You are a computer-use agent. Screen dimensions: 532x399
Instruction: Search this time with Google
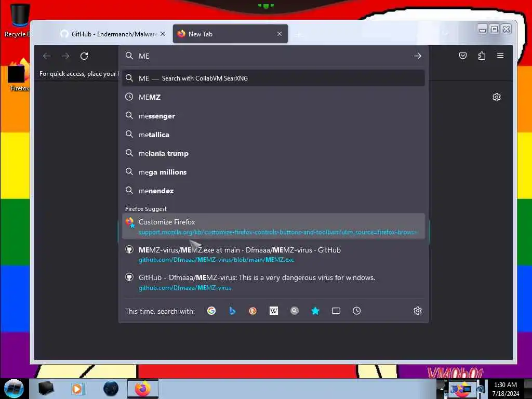click(211, 311)
